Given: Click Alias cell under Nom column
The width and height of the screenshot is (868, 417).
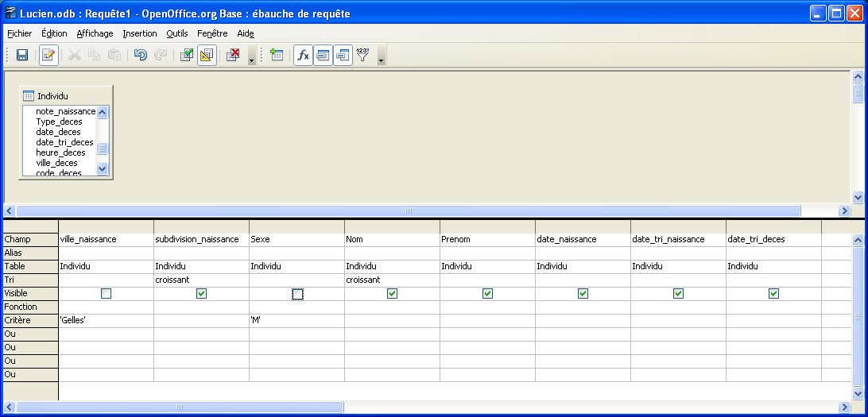Looking at the screenshot, I should (392, 253).
